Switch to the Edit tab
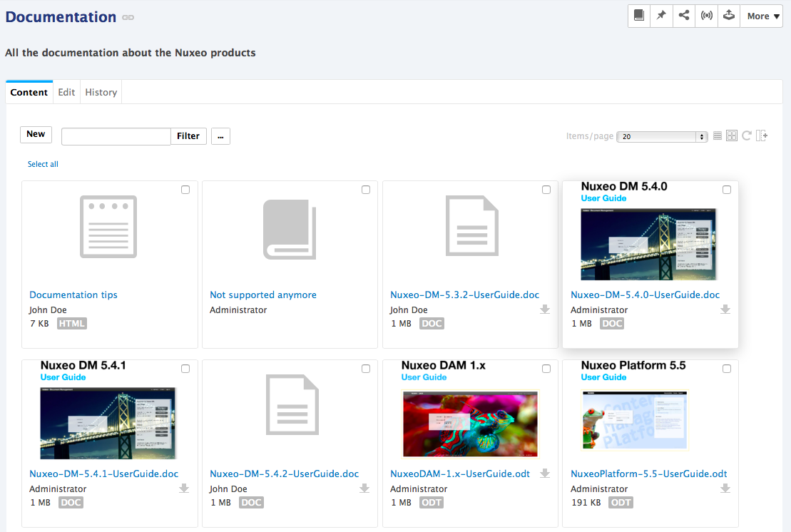 66,92
